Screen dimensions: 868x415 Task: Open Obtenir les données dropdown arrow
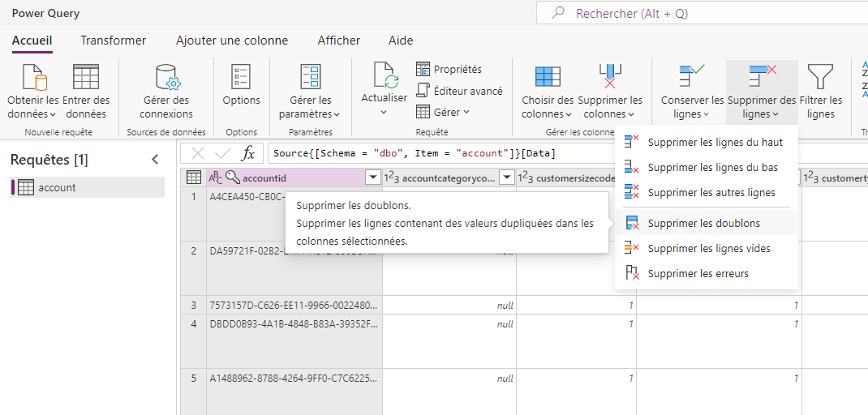pos(53,114)
